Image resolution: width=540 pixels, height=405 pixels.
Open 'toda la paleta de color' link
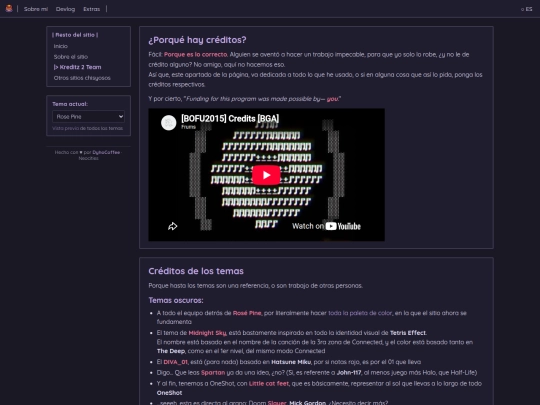(360, 313)
